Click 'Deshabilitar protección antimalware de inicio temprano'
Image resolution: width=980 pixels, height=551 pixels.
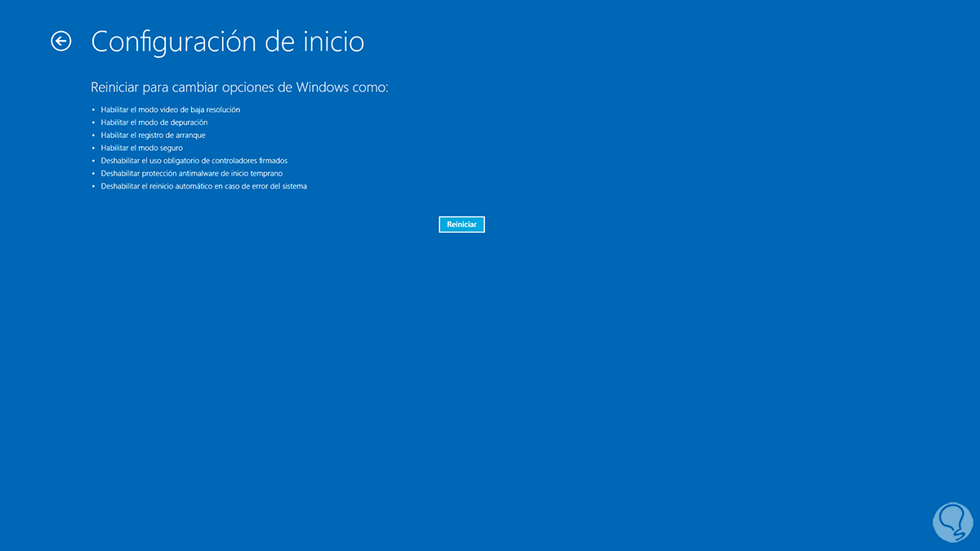coord(192,173)
